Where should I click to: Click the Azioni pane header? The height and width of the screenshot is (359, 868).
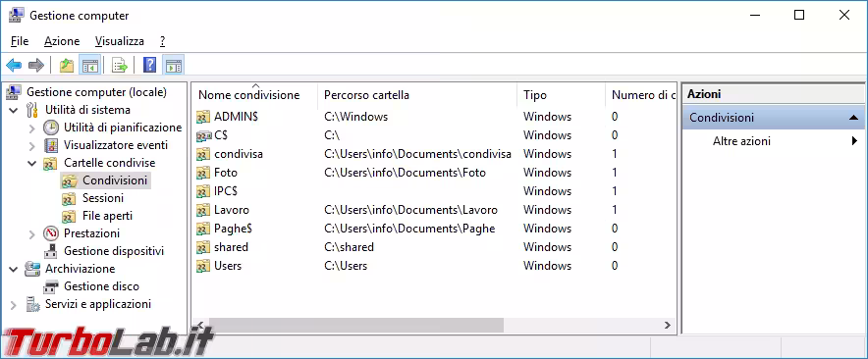773,94
